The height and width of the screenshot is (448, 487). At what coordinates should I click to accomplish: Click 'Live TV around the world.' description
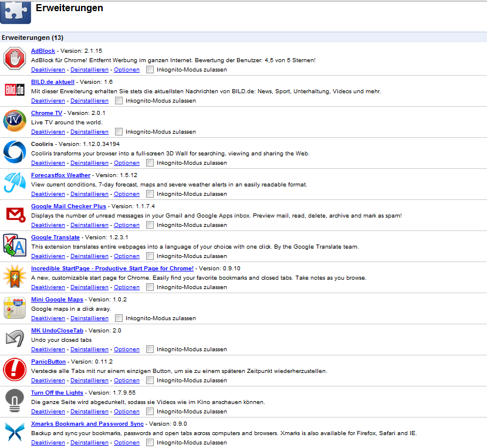click(67, 123)
